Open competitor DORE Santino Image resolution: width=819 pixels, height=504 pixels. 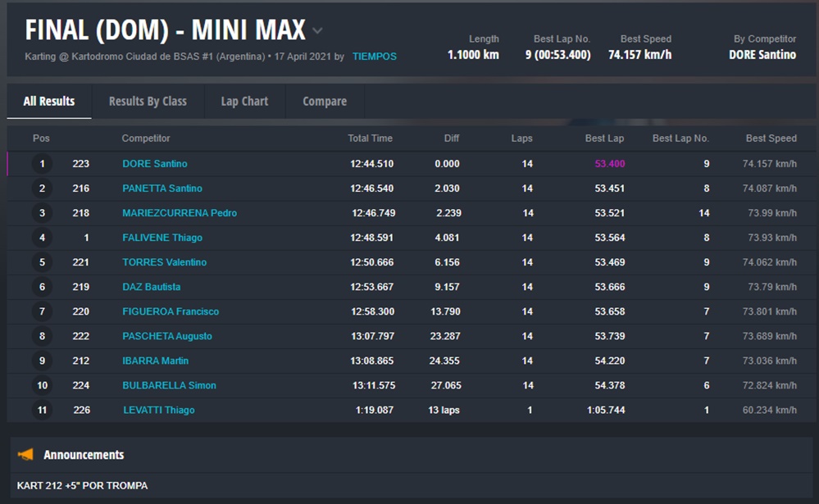pyautogui.click(x=155, y=164)
